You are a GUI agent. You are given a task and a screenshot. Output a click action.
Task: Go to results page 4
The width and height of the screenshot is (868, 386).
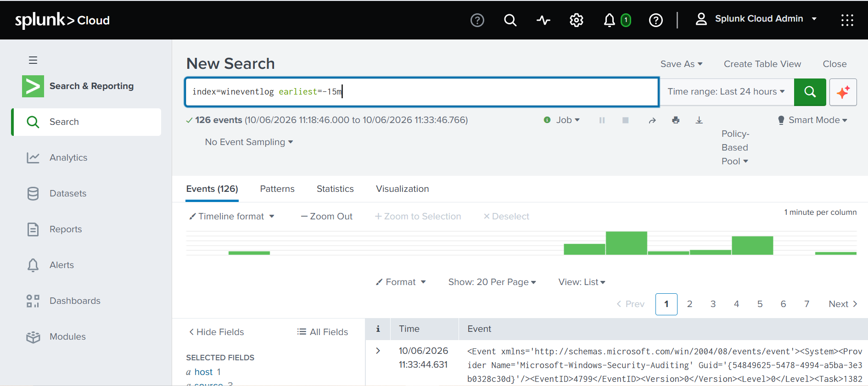[x=736, y=304]
